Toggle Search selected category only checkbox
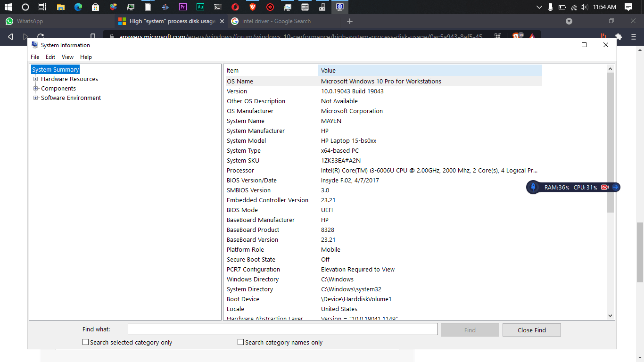This screenshot has width=644, height=362. click(86, 342)
